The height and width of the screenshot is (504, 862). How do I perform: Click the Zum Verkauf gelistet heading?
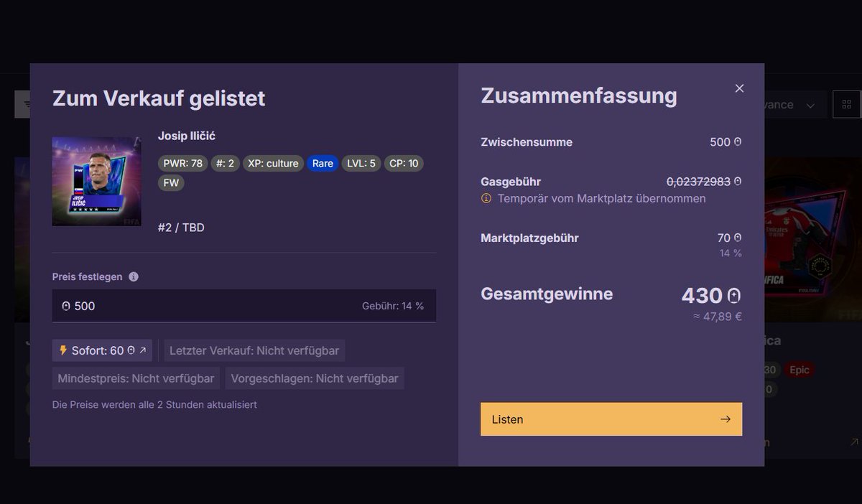159,98
